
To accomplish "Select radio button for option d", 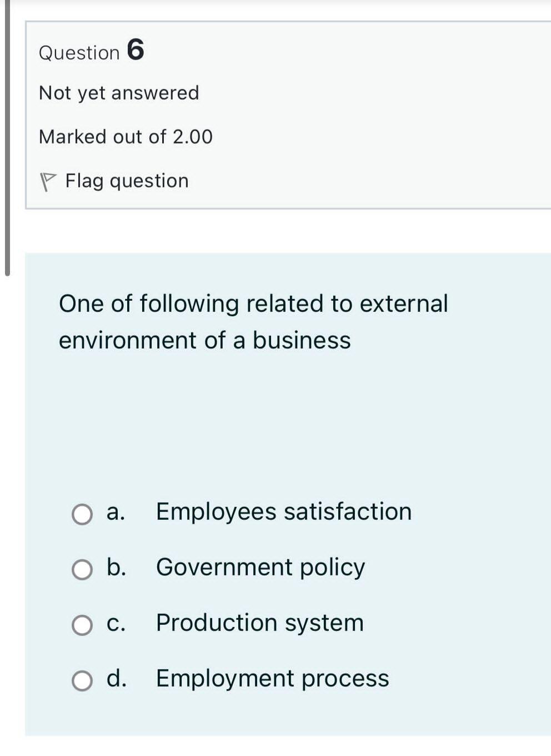I will pyautogui.click(x=82, y=680).
